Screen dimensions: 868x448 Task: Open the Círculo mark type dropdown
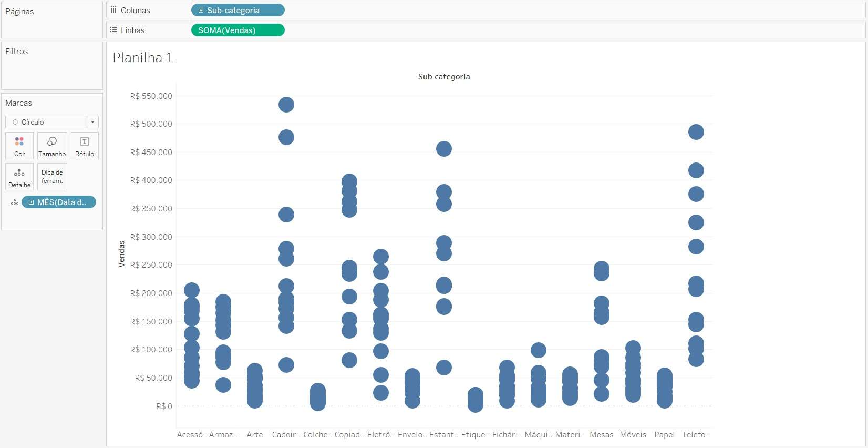[x=52, y=122]
